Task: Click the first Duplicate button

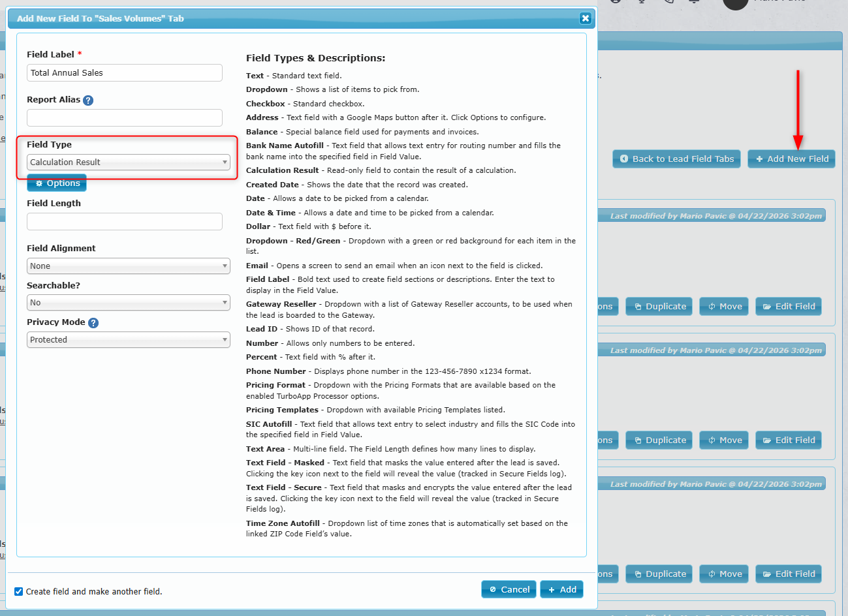Action: coord(660,307)
